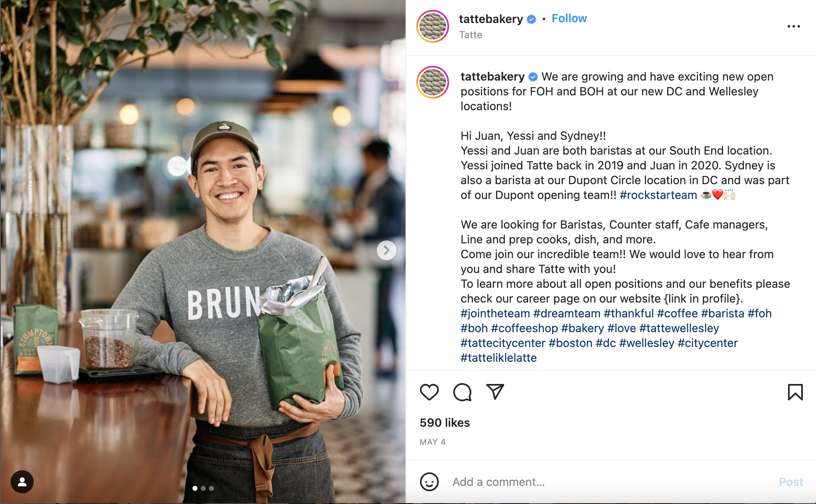Open the tattebakery username in the header
Image resolution: width=816 pixels, height=504 pixels.
tap(491, 19)
